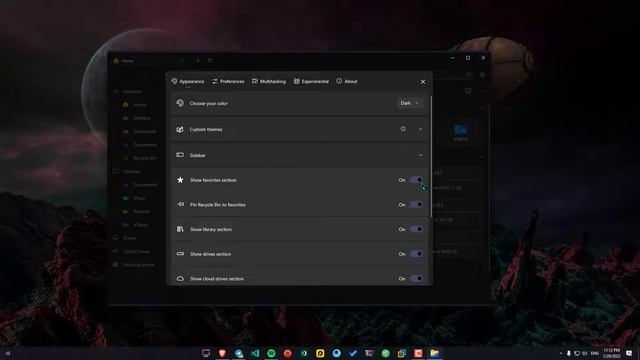Disable the Show library section switch

pos(416,229)
